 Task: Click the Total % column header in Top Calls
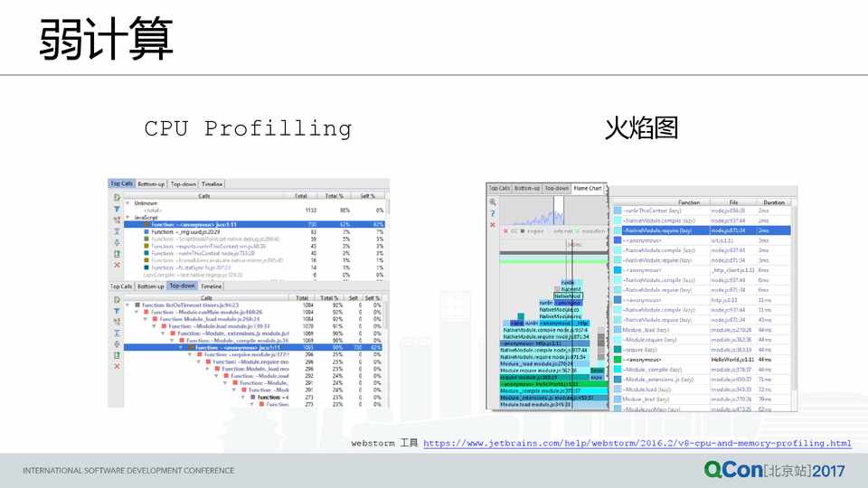pyautogui.click(x=334, y=195)
